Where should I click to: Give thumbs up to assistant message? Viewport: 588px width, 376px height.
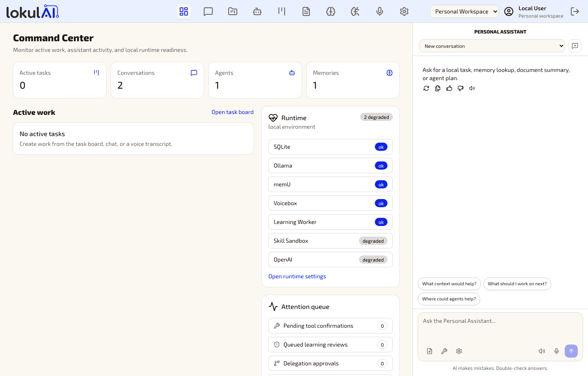(449, 88)
